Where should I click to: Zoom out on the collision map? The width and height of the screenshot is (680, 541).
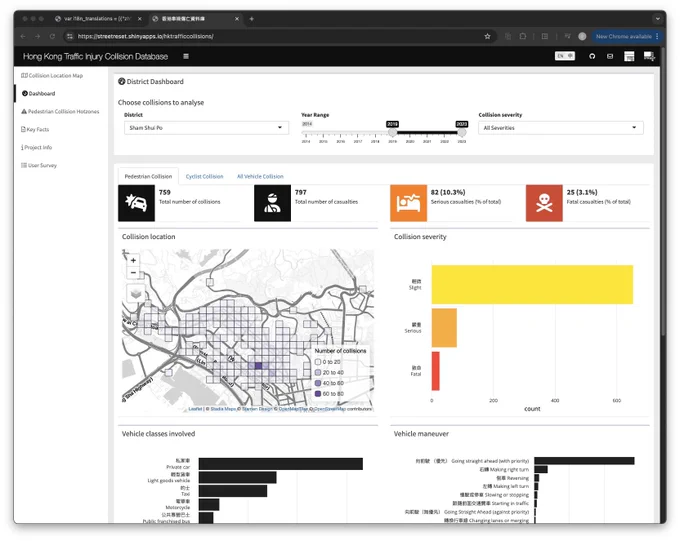[x=133, y=272]
